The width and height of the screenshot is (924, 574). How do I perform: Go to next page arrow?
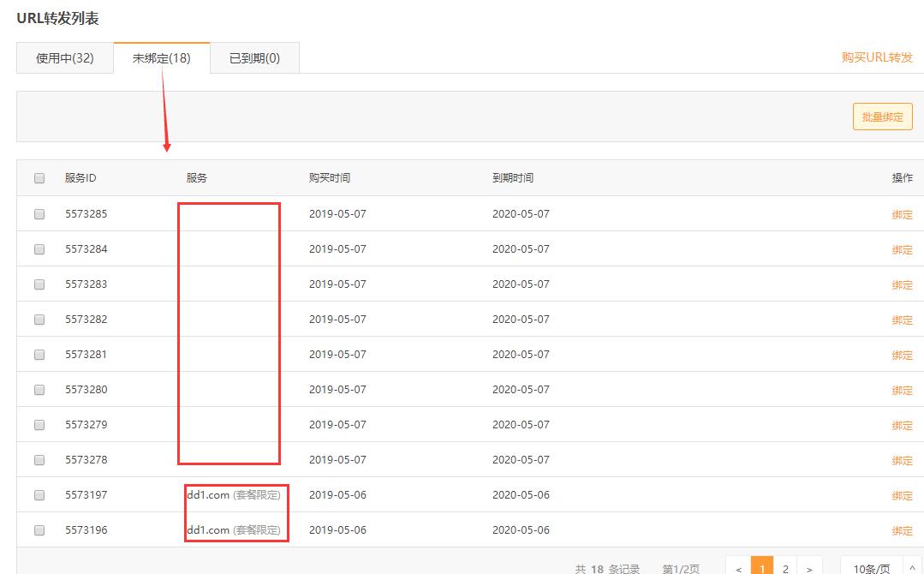point(809,568)
